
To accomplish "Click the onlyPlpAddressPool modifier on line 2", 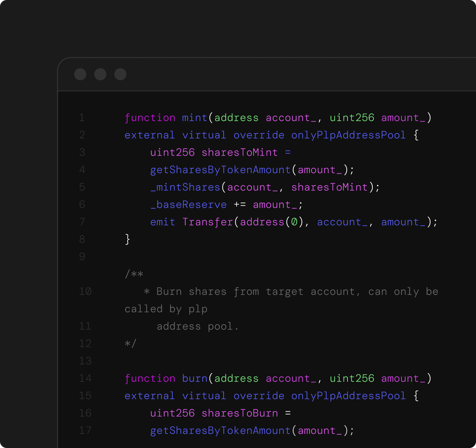I will [348, 135].
